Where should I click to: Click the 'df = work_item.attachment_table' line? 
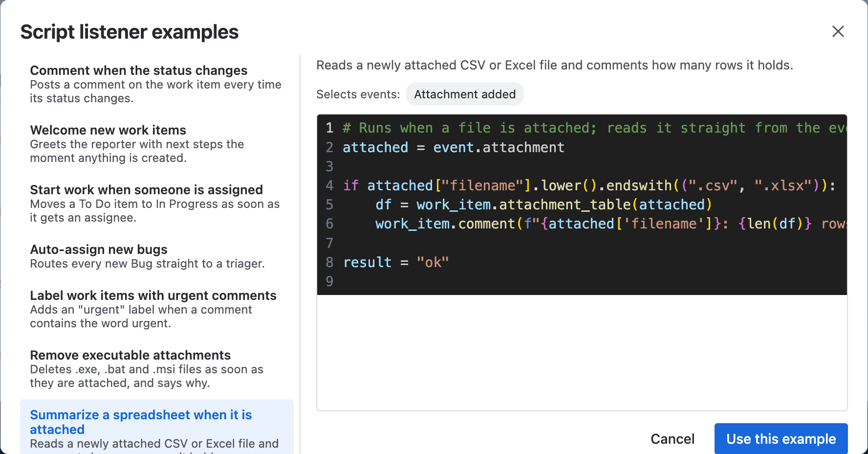pos(543,204)
